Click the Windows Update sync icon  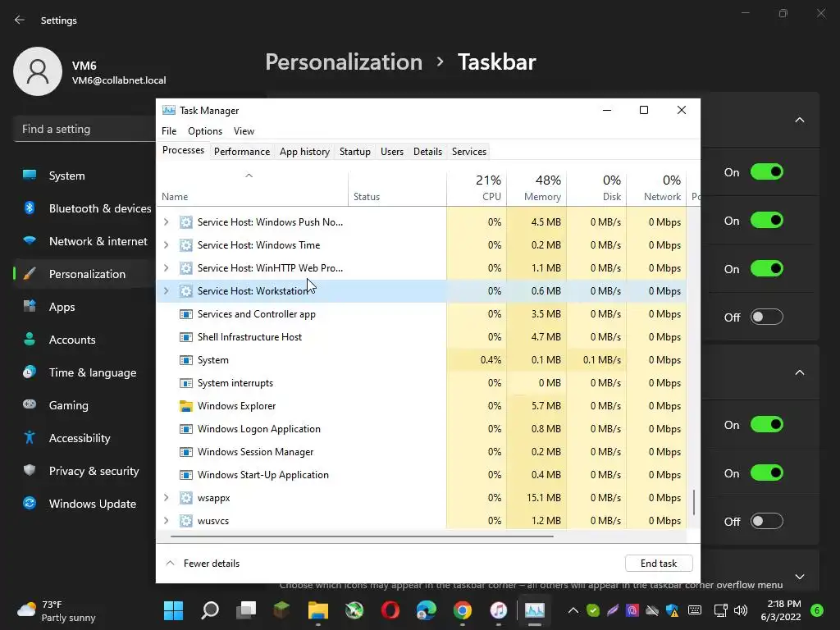tap(30, 503)
